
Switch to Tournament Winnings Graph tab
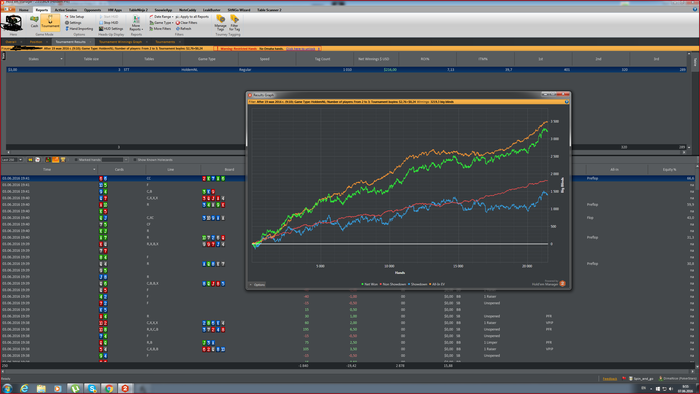click(121, 42)
